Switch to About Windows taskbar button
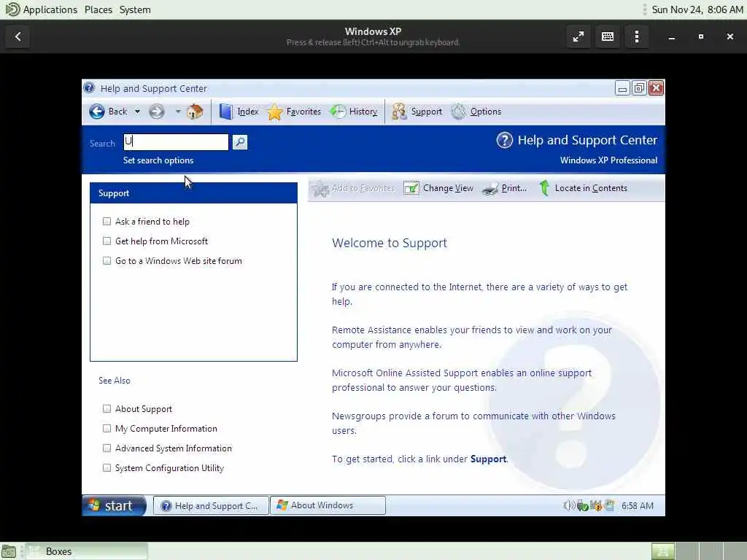 (x=328, y=505)
